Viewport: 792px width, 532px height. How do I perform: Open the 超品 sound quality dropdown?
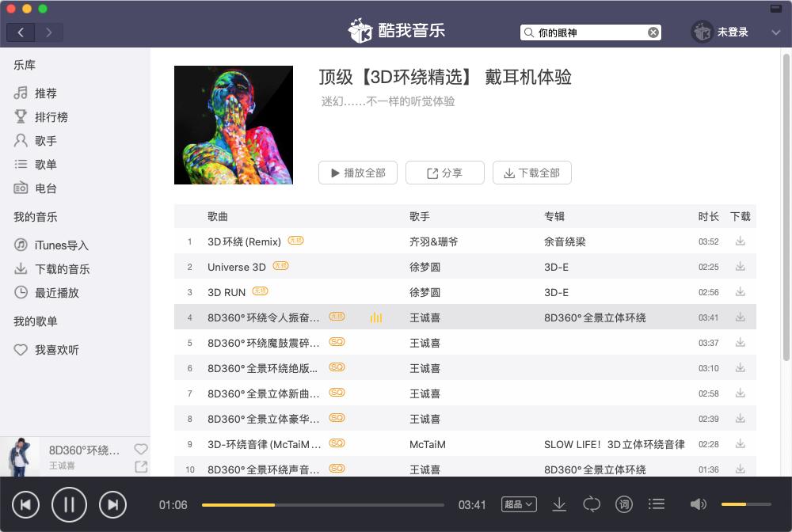pos(519,503)
